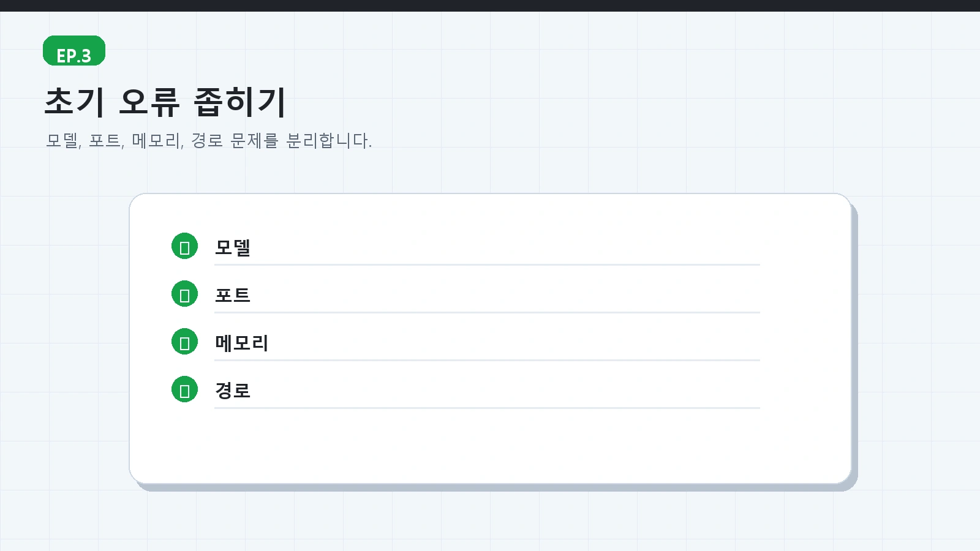
Task: Click the divider line under 경로
Action: coord(487,408)
